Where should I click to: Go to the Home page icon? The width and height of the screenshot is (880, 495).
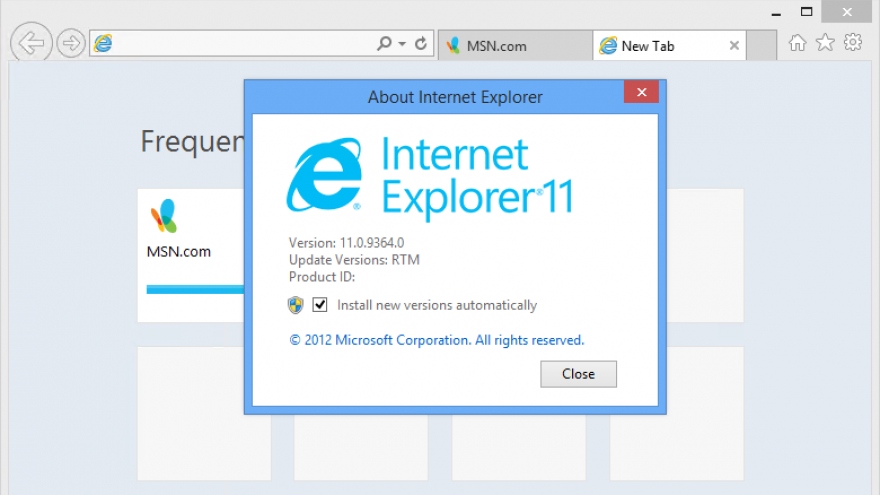(x=797, y=43)
